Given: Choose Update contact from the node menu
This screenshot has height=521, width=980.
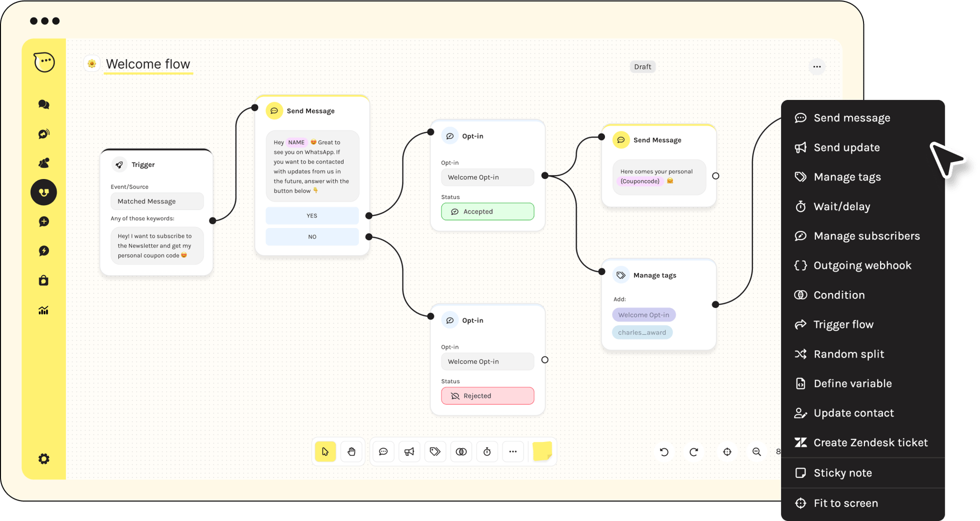Looking at the screenshot, I should coord(862,413).
